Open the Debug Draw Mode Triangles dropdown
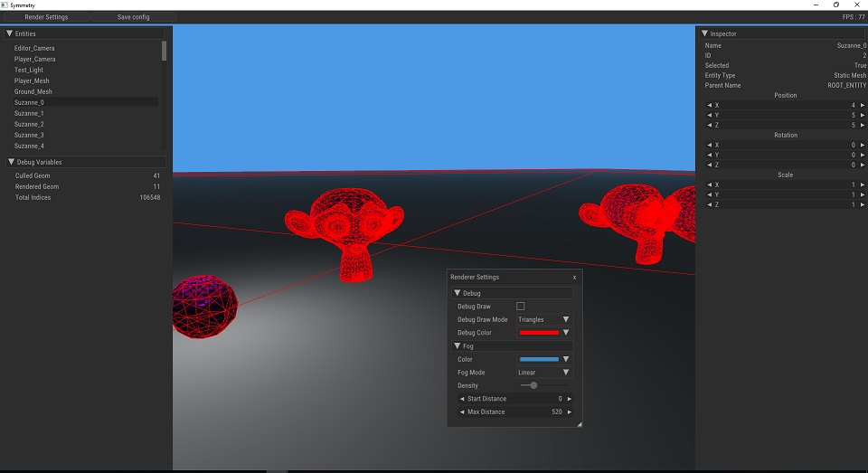 543,319
